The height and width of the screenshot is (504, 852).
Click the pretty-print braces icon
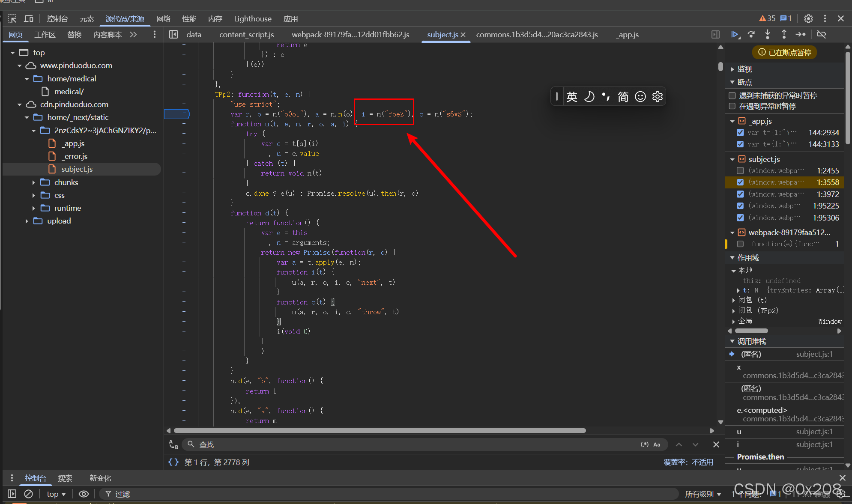point(173,462)
